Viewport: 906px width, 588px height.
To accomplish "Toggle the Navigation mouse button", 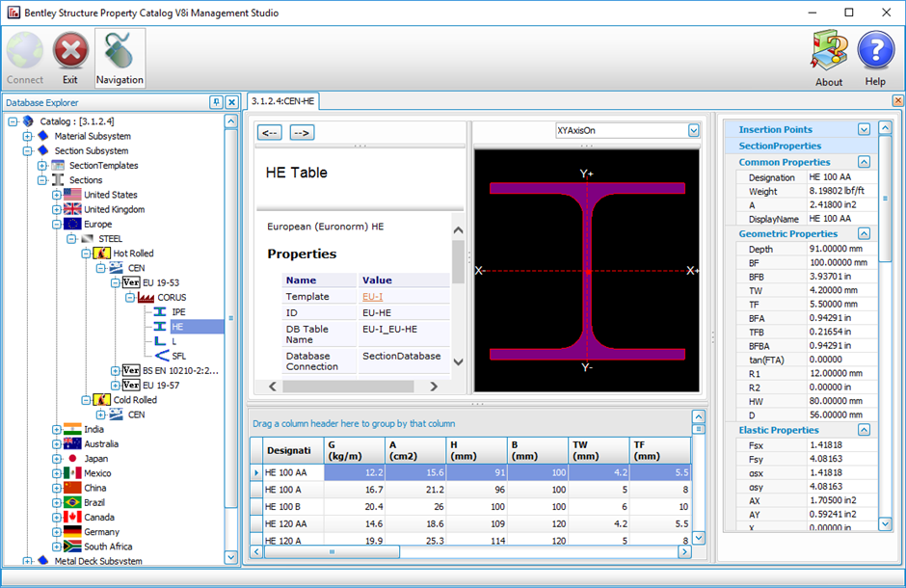I will pos(120,59).
